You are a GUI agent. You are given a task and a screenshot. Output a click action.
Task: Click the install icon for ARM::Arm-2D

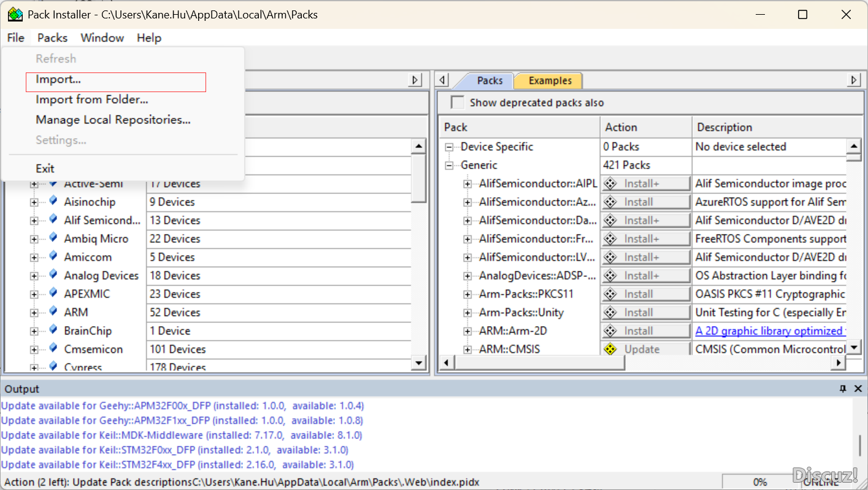tap(610, 331)
